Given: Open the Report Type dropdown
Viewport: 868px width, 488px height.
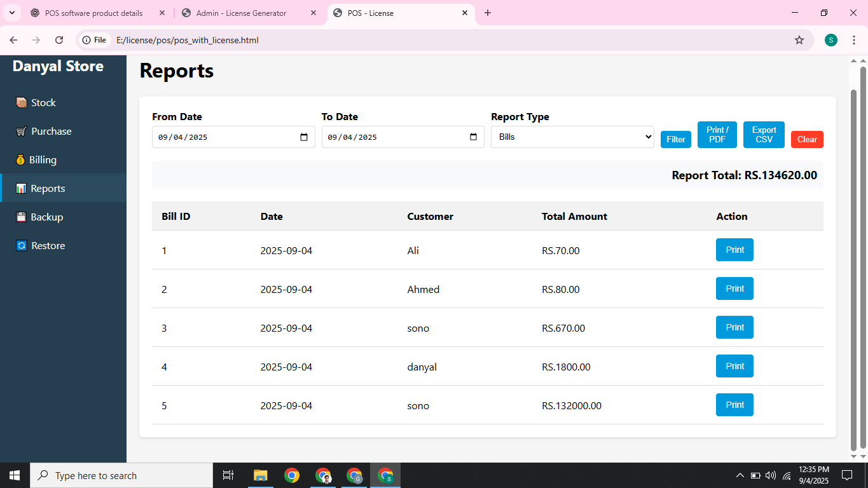Looking at the screenshot, I should (x=571, y=137).
